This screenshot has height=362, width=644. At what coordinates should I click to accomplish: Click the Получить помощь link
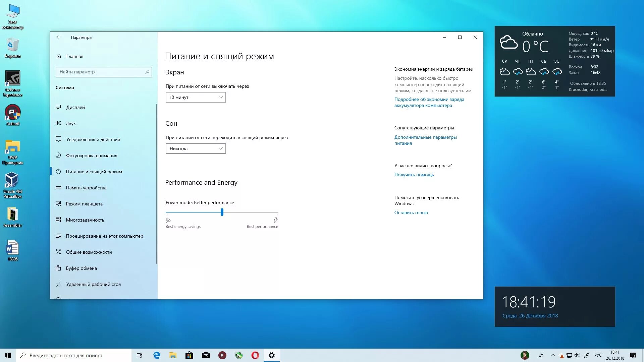click(x=414, y=175)
